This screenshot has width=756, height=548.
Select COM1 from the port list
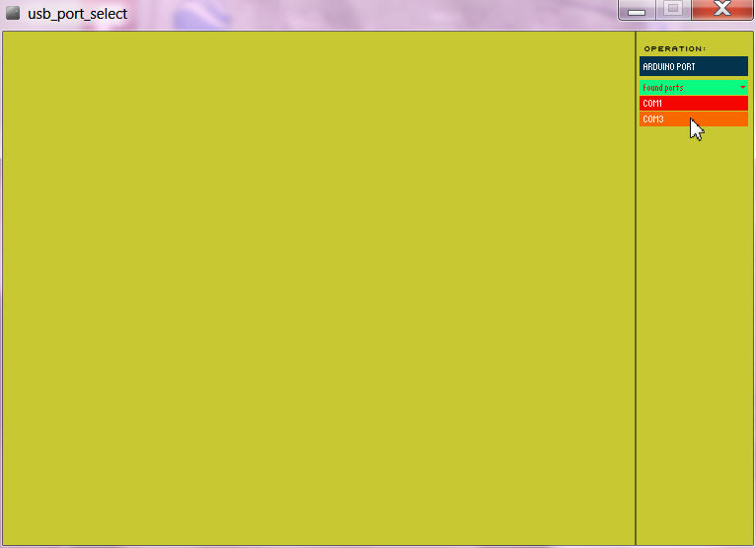coord(693,104)
